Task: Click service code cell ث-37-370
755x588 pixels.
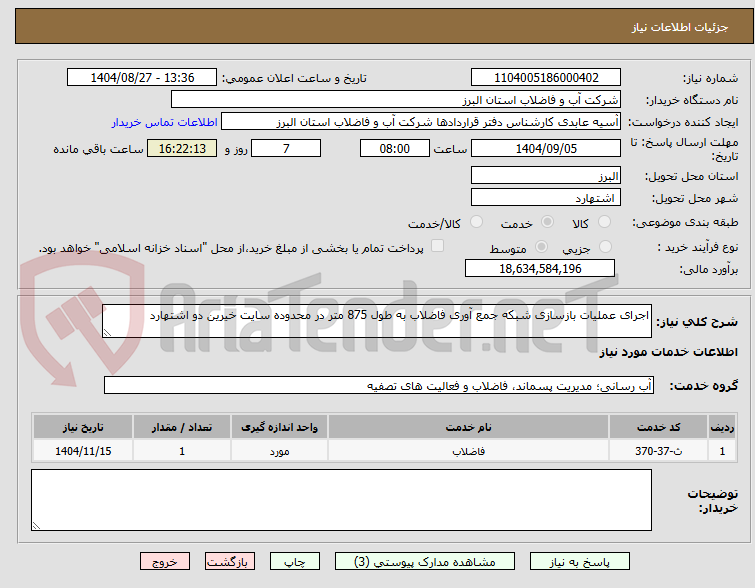Action: tap(658, 451)
